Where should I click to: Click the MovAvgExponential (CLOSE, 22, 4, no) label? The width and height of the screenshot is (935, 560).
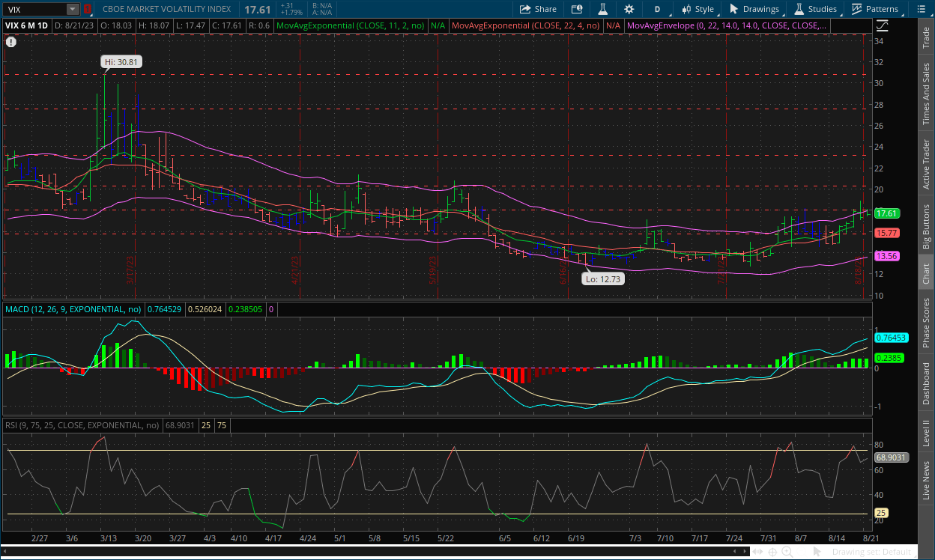527,25
